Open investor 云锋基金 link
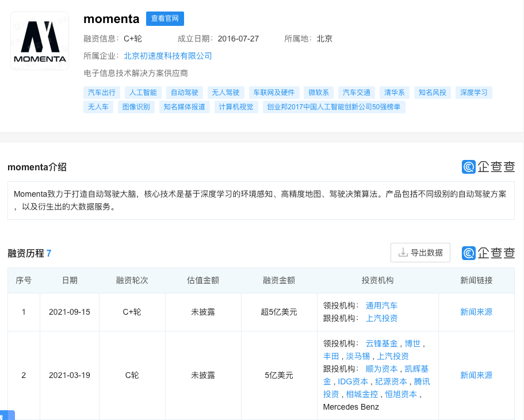Viewport: 524px width, 420px height. [x=381, y=343]
